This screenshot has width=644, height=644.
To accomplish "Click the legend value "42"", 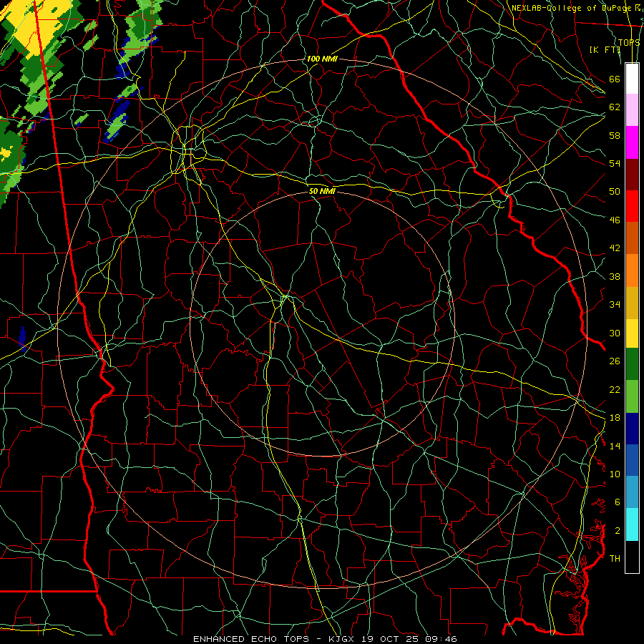I will click(615, 248).
